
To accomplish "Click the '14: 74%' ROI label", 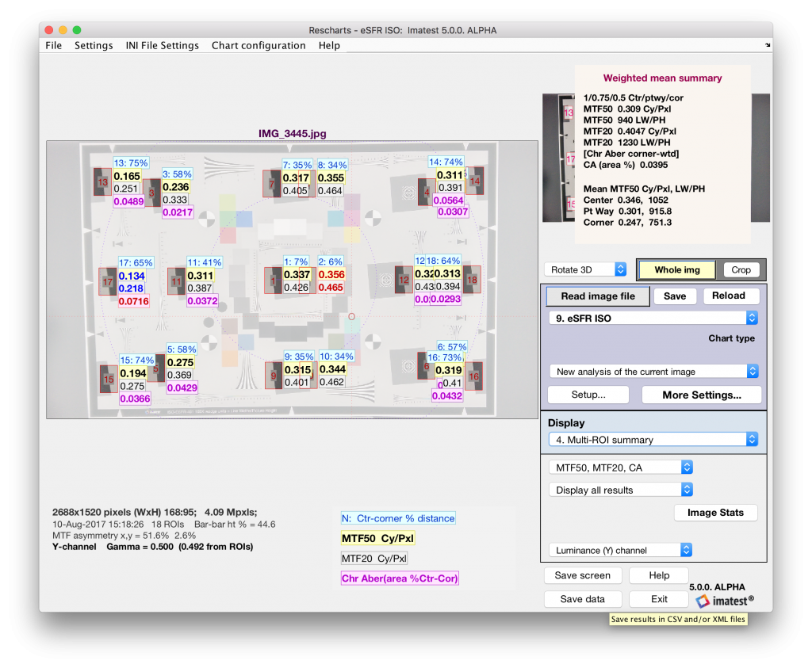I will coord(446,162).
